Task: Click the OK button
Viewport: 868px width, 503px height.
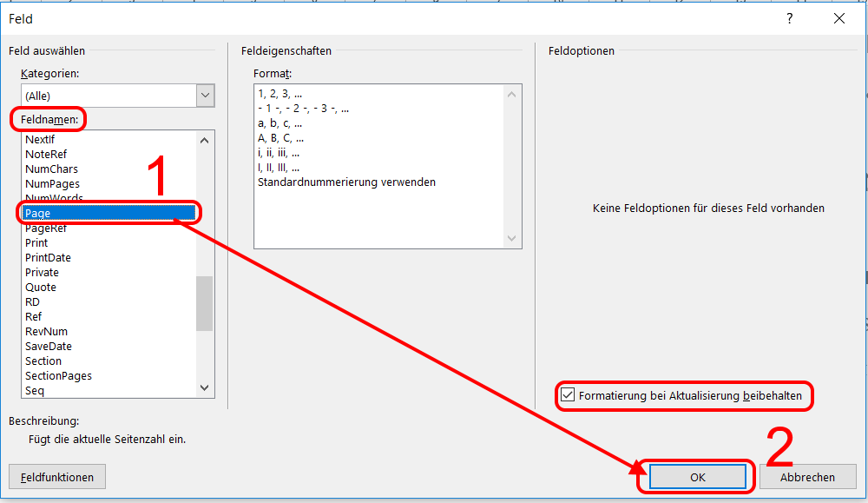Action: tap(698, 477)
